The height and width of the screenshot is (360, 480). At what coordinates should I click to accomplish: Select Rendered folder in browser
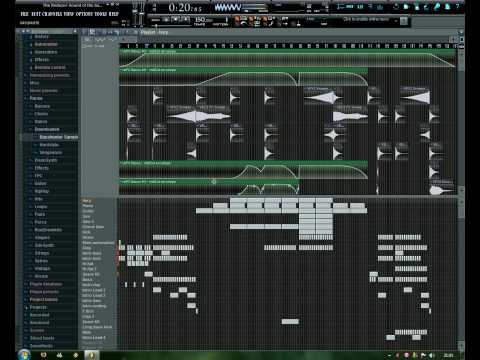point(39,323)
